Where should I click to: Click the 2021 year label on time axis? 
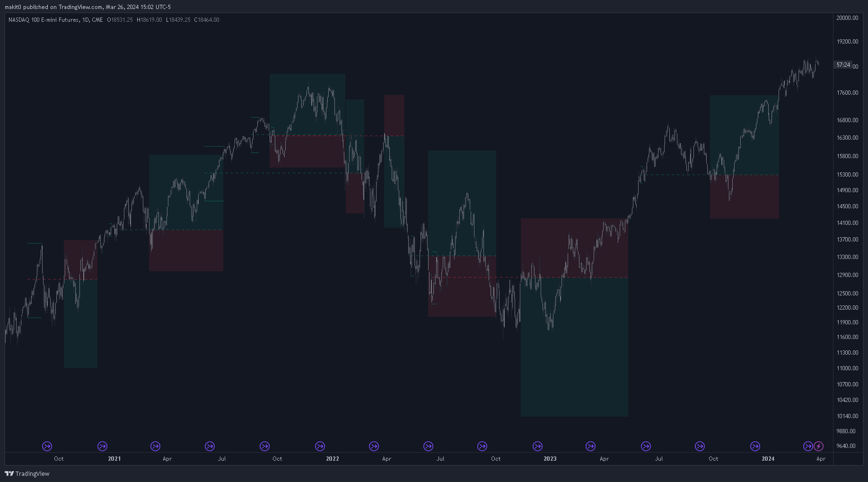coord(114,459)
